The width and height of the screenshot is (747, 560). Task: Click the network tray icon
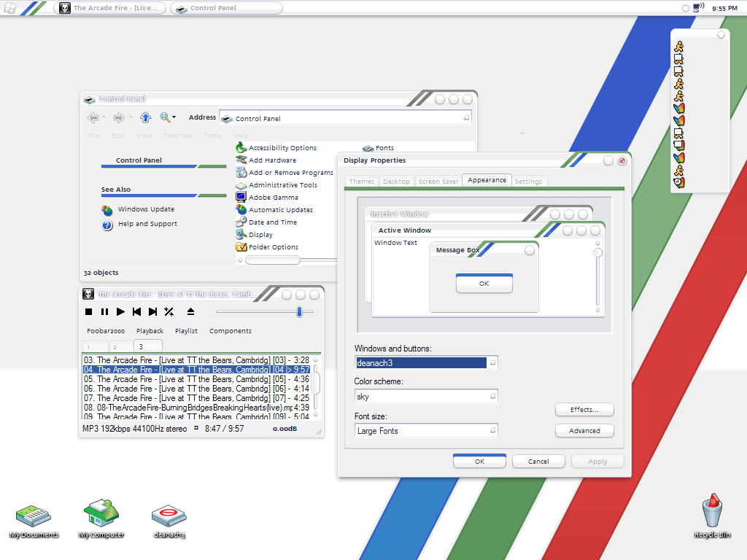pos(698,7)
